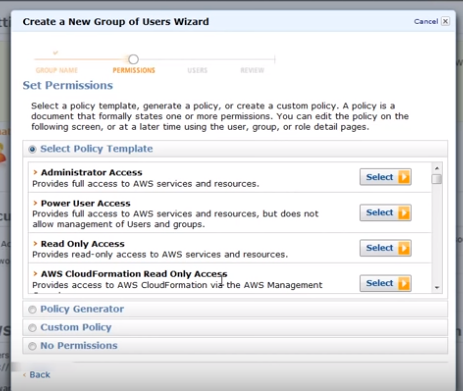Click the Permissions wizard step
463x391 pixels.
click(x=134, y=70)
